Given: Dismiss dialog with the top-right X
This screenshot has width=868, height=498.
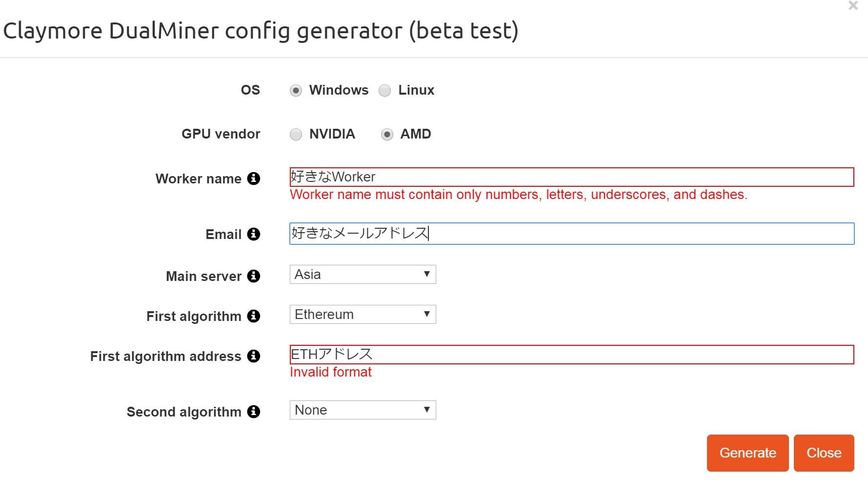Looking at the screenshot, I should pyautogui.click(x=853, y=6).
